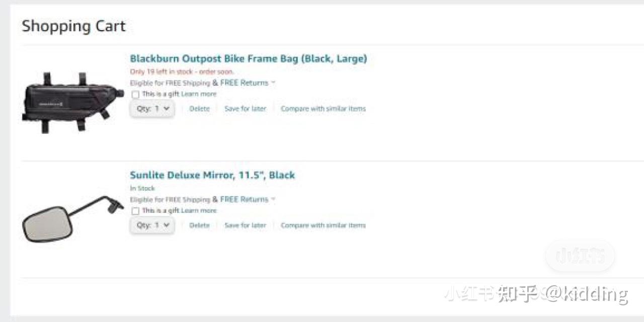The width and height of the screenshot is (644, 322).
Task: Click the Shopping Cart heading
Action: pyautogui.click(x=73, y=26)
